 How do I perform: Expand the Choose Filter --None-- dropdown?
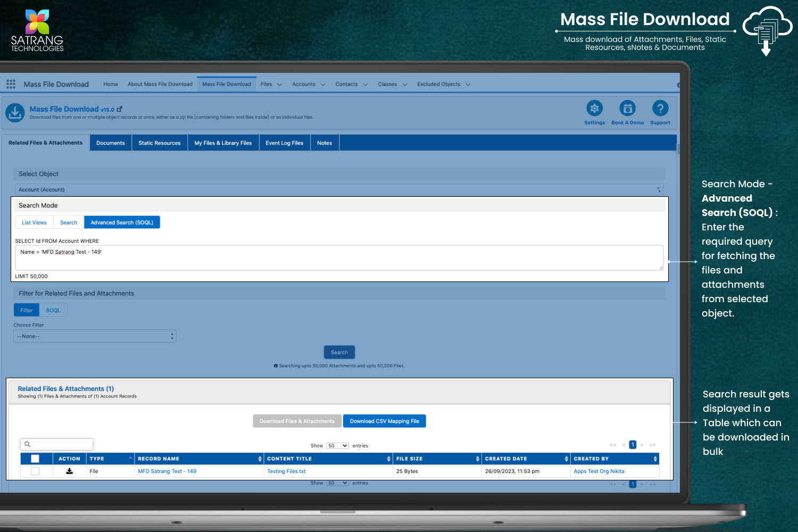coord(95,336)
